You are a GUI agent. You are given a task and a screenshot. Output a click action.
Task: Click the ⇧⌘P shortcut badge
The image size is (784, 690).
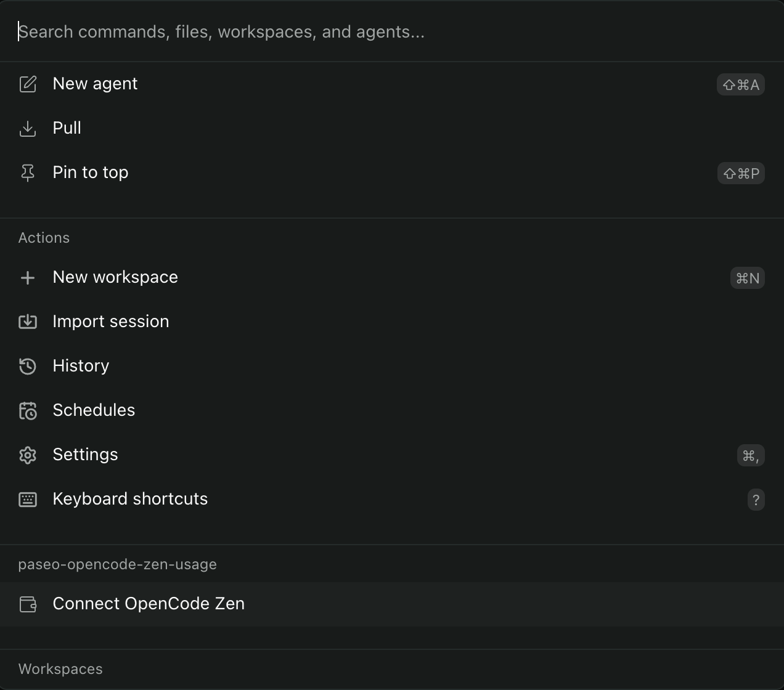point(741,173)
